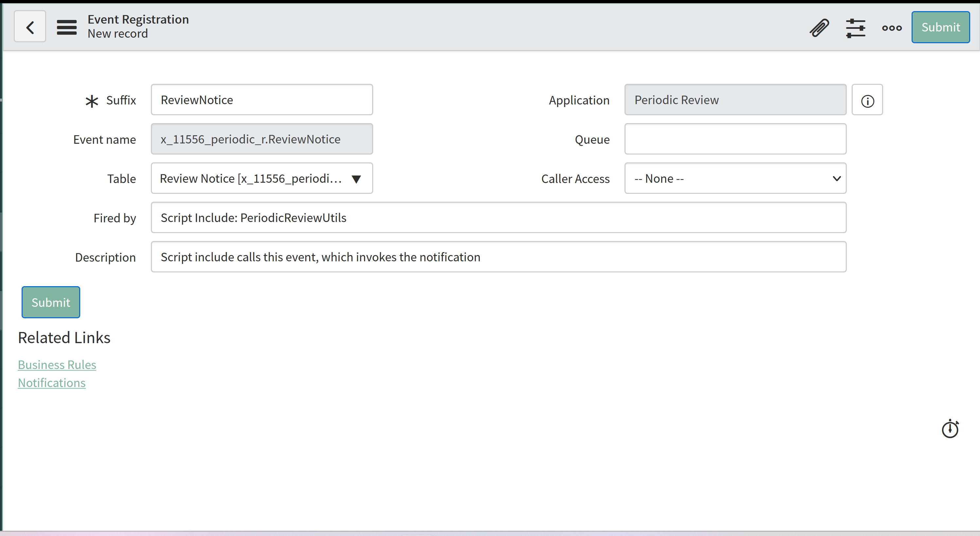980x536 pixels.
Task: Click the bottom Submit button
Action: click(51, 302)
